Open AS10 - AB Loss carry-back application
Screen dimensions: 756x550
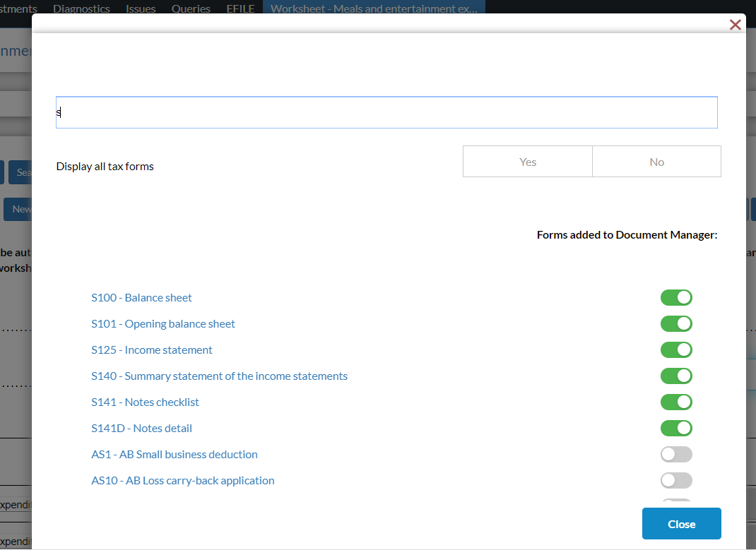tap(183, 481)
